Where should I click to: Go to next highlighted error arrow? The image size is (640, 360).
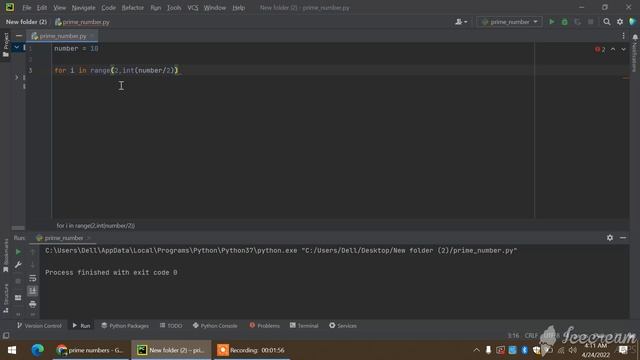(623, 49)
